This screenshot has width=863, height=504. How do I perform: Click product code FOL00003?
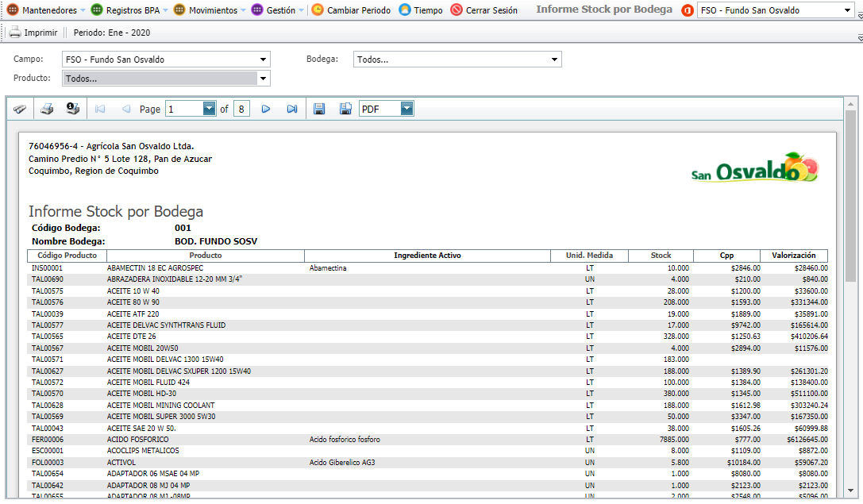click(48, 463)
